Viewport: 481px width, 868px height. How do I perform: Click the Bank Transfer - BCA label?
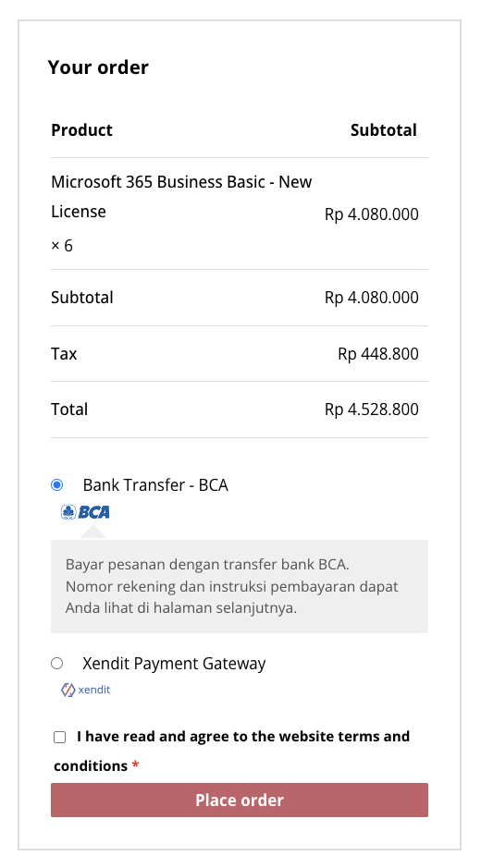(155, 485)
